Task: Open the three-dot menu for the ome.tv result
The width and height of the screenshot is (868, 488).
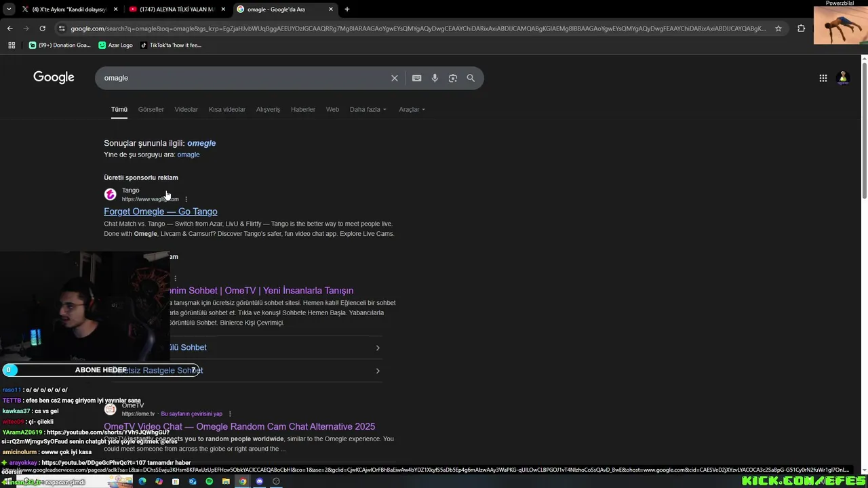Action: [230, 414]
